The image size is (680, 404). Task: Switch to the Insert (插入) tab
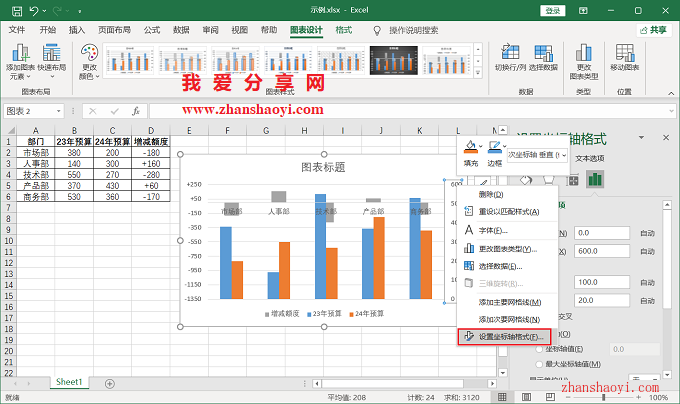pos(77,30)
